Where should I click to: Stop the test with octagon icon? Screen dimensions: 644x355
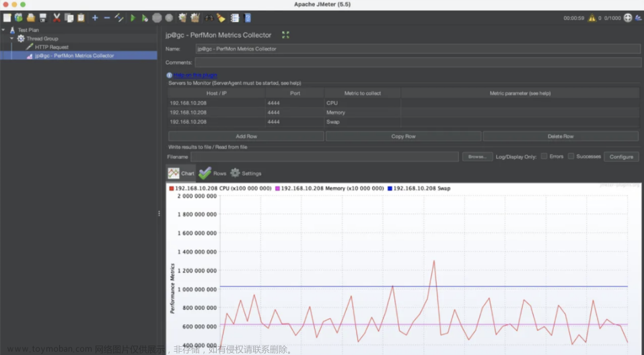click(x=157, y=17)
